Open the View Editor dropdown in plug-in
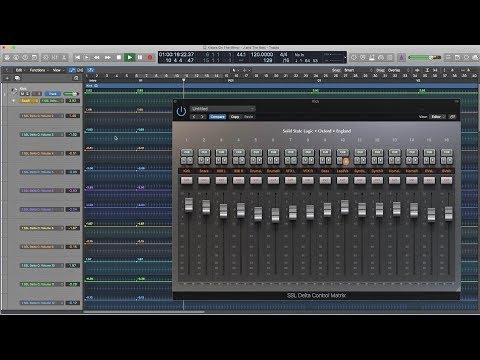Viewport: 480px width, 360px height. coord(438,117)
